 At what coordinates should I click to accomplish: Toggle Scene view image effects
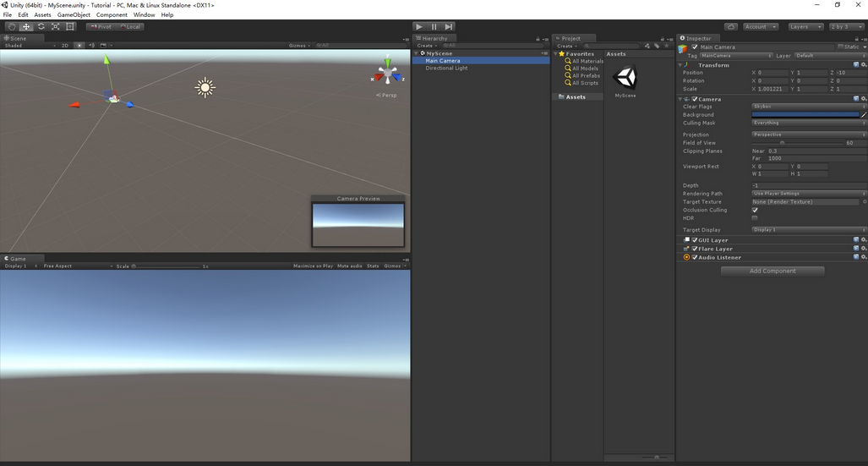coord(104,46)
